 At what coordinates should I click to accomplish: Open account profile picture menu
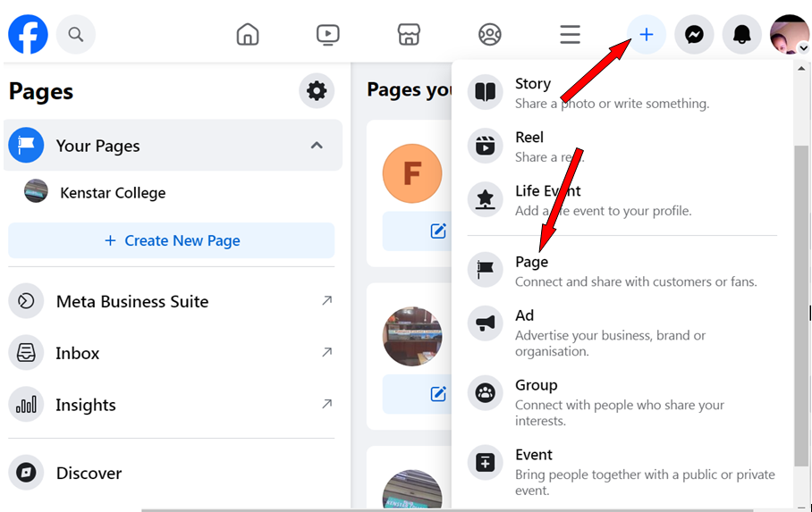point(790,35)
